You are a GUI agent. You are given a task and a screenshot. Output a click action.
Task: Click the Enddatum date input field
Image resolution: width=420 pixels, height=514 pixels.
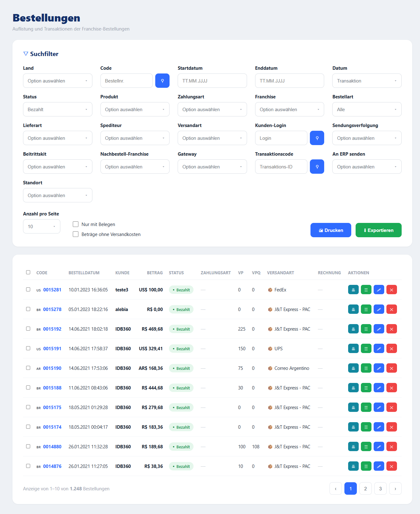tap(290, 81)
